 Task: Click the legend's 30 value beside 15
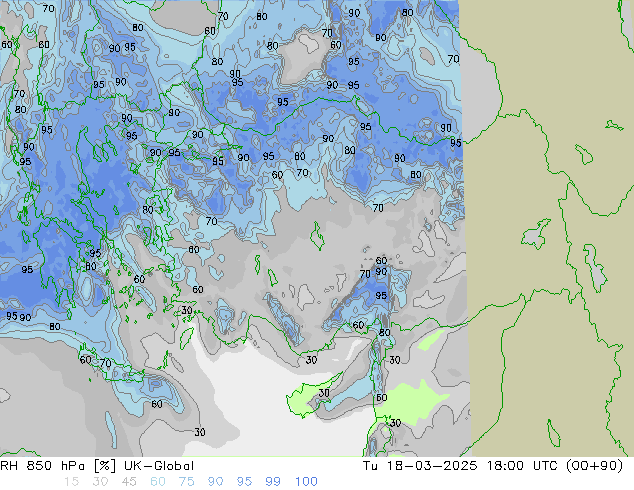pyautogui.click(x=100, y=482)
